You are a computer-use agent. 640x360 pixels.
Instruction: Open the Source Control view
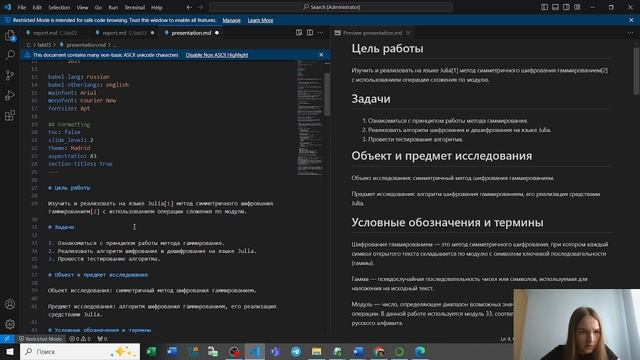point(10,75)
